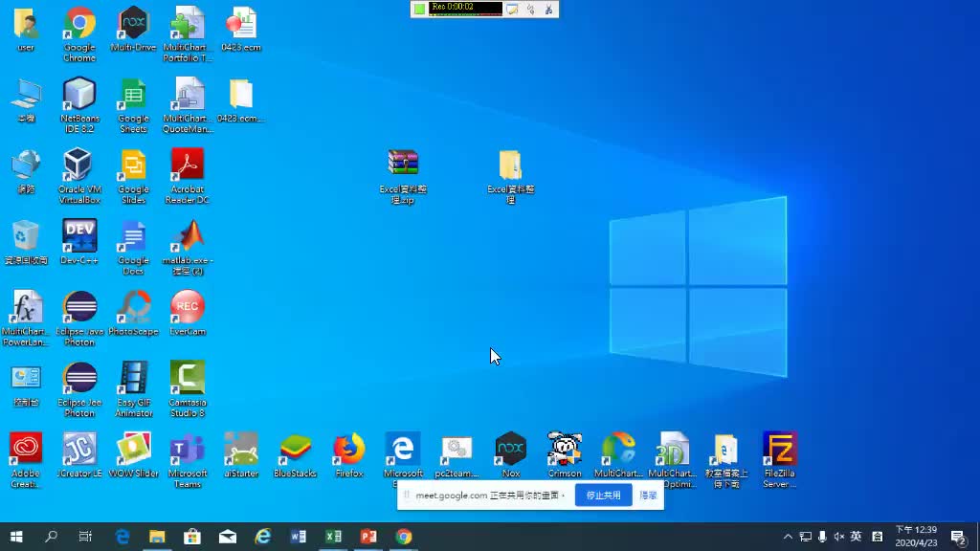The height and width of the screenshot is (551, 980).
Task: Open Mail from the taskbar
Action: point(228,537)
